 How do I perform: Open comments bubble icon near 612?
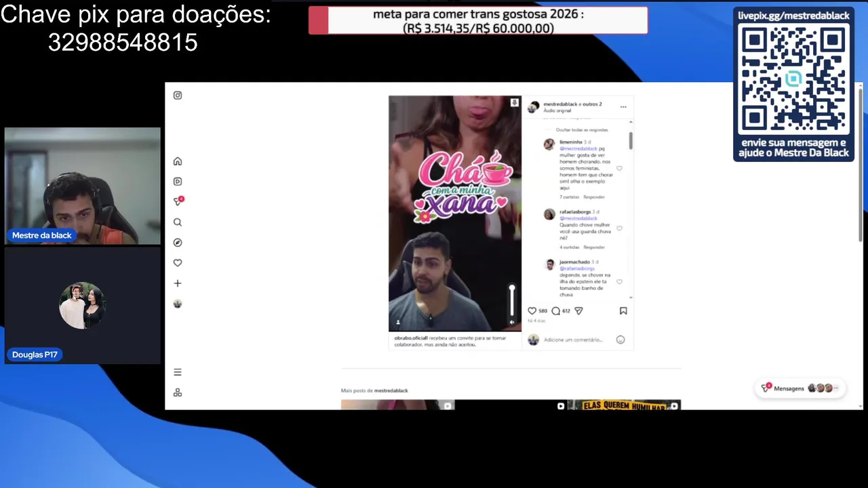[555, 311]
